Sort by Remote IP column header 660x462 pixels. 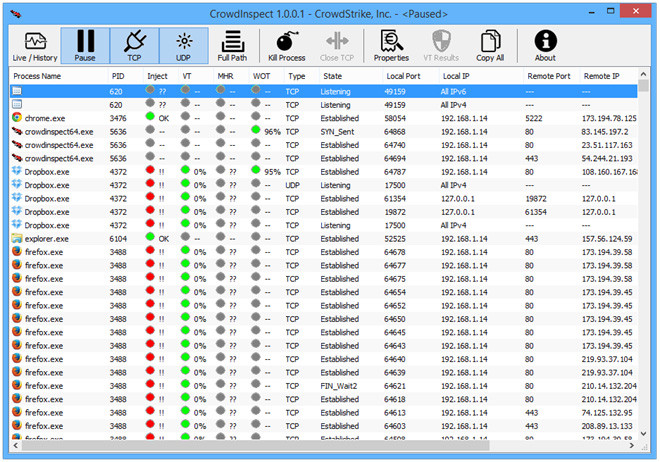(x=601, y=76)
